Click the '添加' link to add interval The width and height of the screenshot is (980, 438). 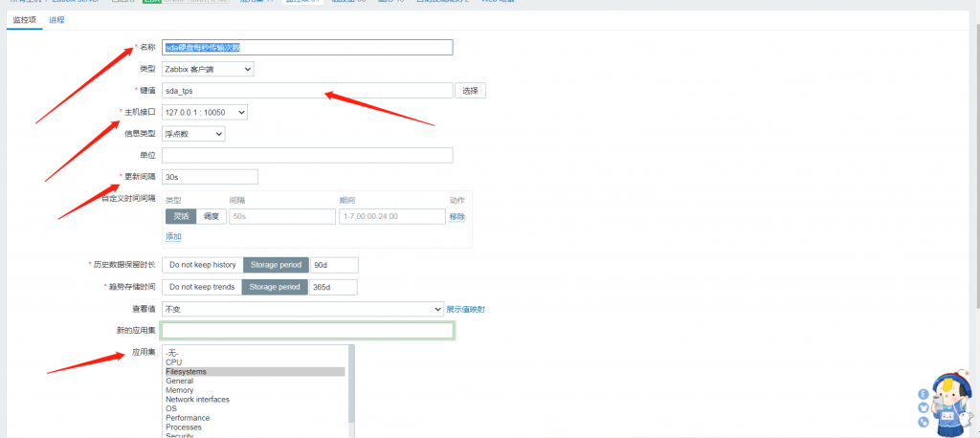click(173, 236)
